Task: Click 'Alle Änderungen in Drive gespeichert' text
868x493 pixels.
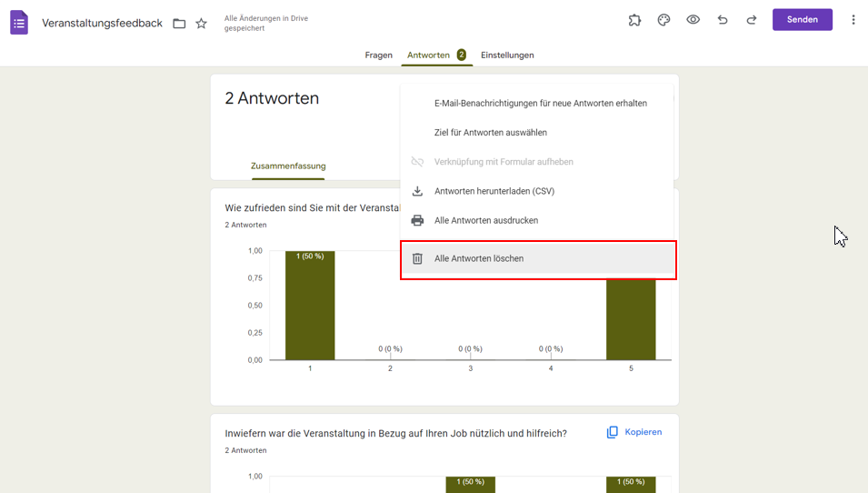Action: (x=266, y=24)
